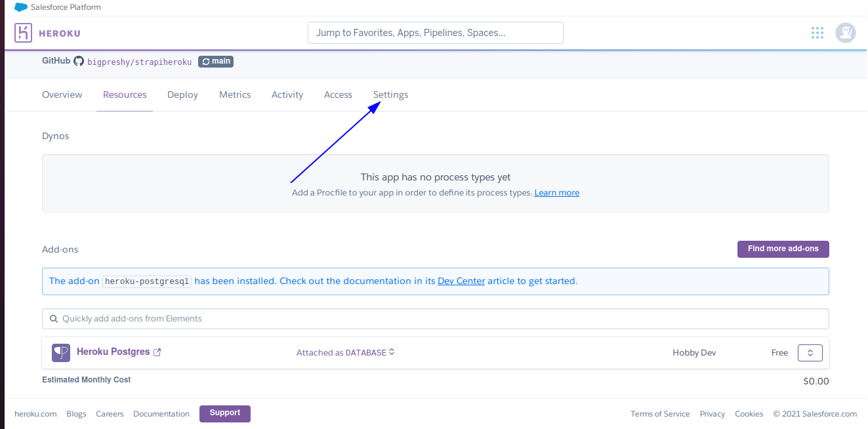Click the Add-ons section heading
This screenshot has width=868, height=429.
60,249
